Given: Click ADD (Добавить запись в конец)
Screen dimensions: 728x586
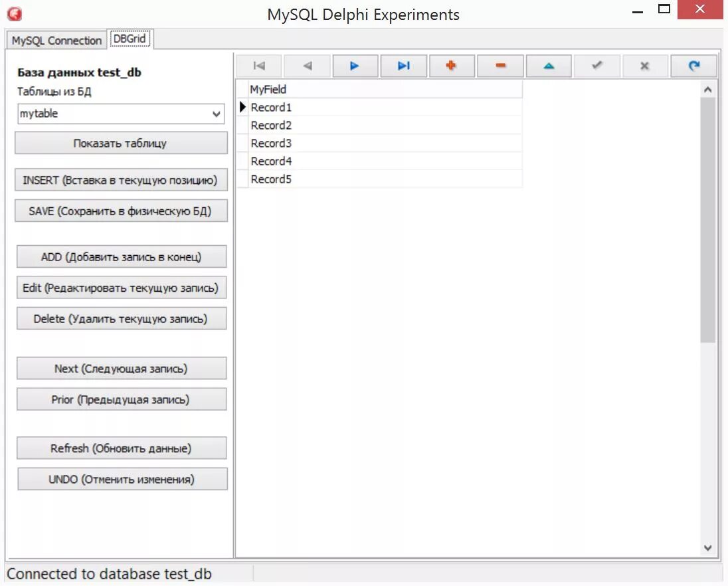Looking at the screenshot, I should coord(122,256).
